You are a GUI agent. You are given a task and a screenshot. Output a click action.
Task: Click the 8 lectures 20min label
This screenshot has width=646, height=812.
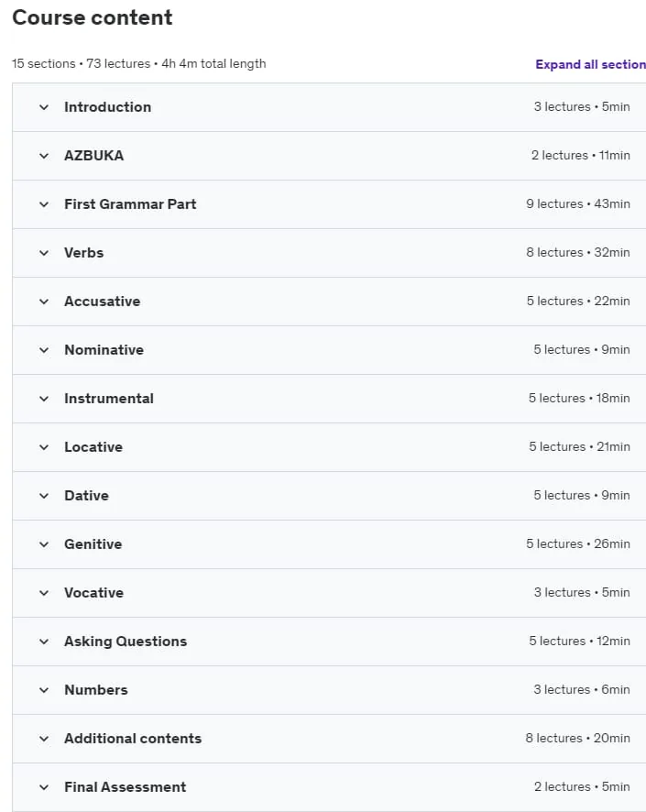click(577, 738)
